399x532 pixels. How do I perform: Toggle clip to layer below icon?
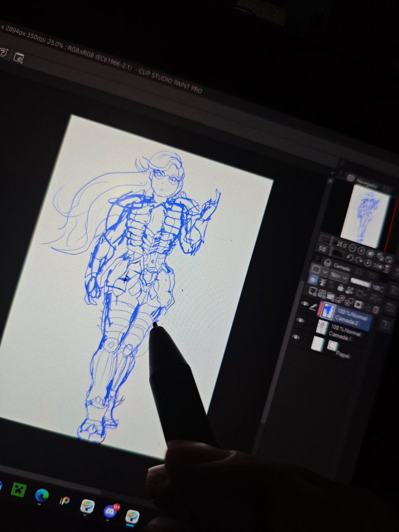tap(313, 280)
